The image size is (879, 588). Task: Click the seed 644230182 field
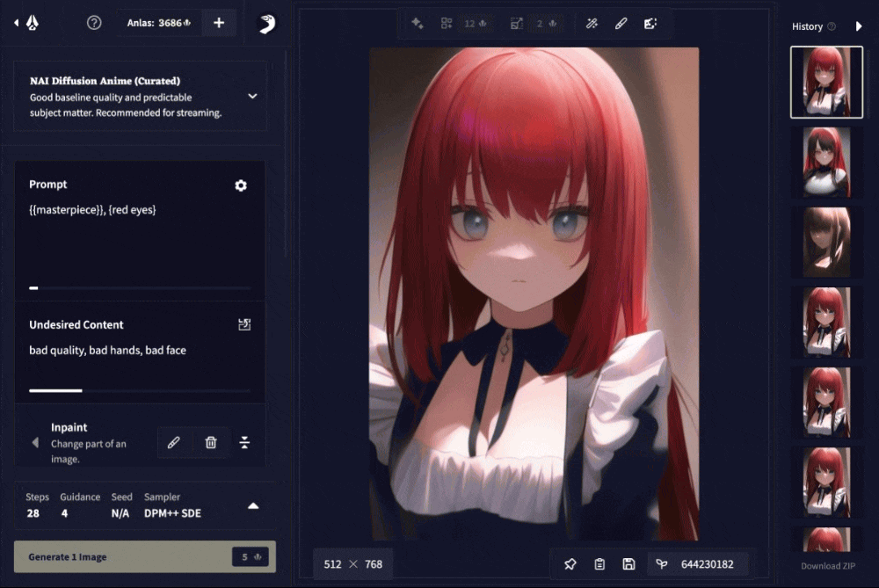coord(699,564)
